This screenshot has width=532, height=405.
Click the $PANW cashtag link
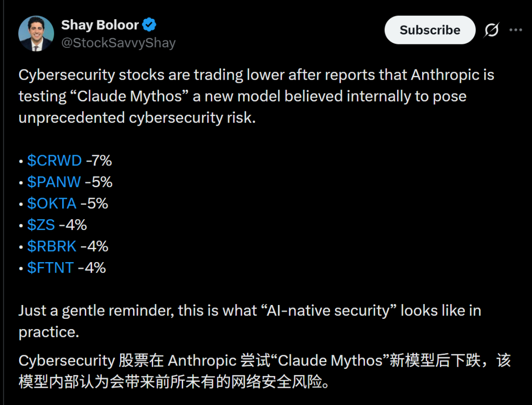[54, 182]
